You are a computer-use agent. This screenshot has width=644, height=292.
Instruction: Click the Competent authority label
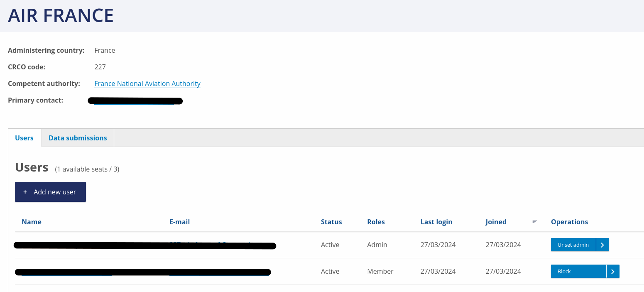[44, 83]
